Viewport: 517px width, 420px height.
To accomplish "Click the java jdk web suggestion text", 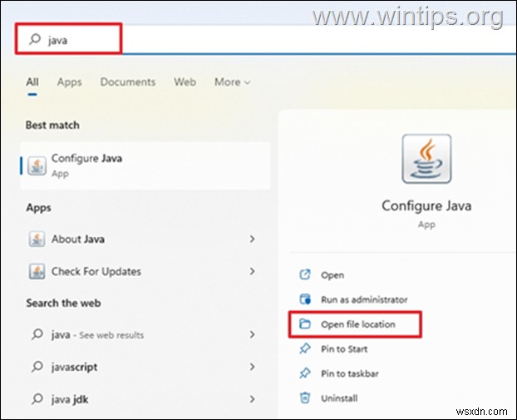I will pos(70,399).
